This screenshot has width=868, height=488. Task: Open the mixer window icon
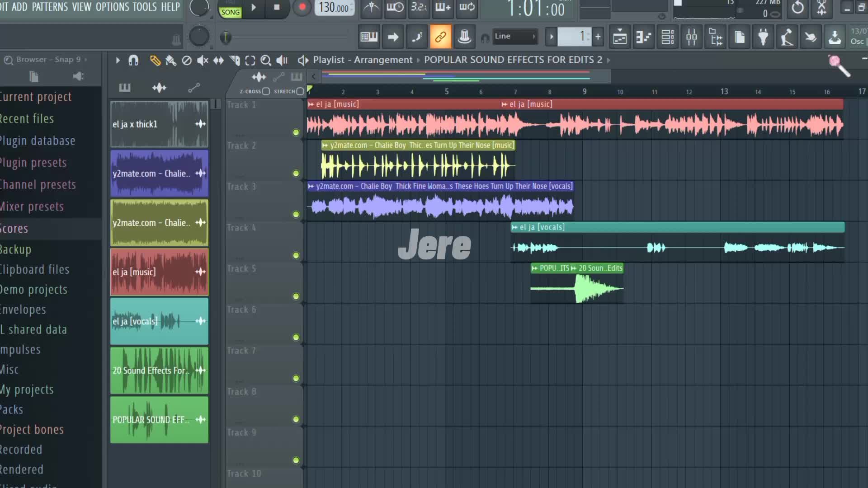[691, 37]
